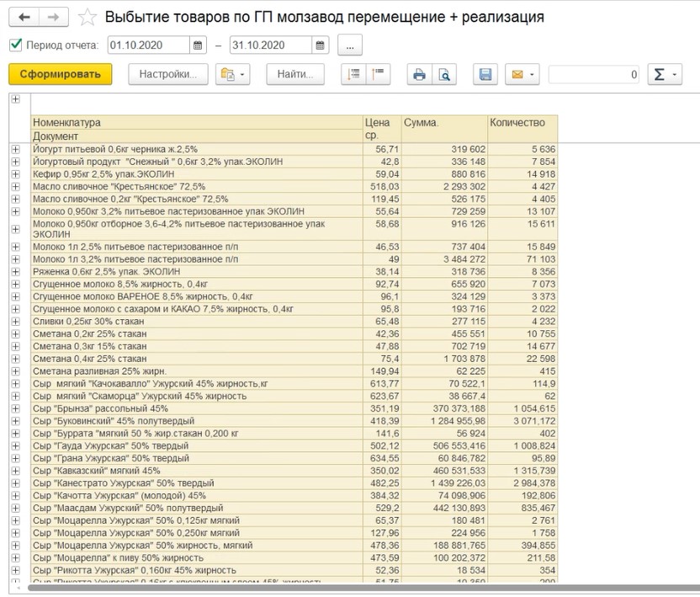Select quantity cell 14 918
This screenshot has width=700, height=597.
tap(522, 174)
